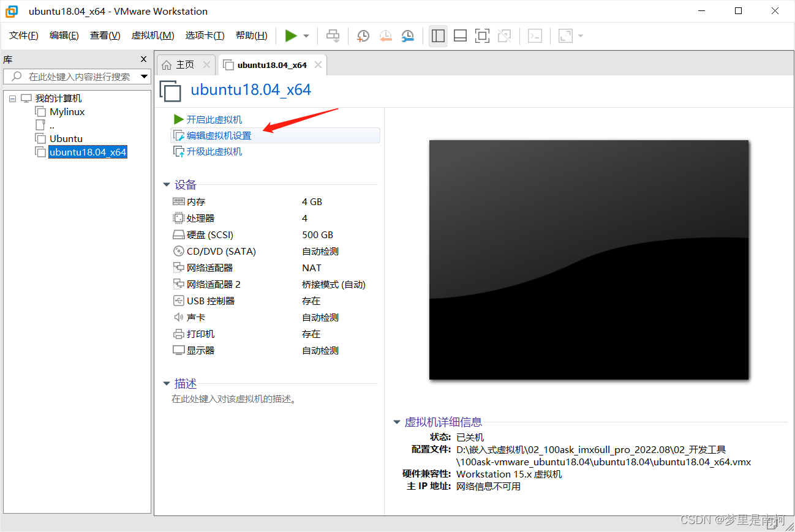
Task: Select ubuntu18.04_x64 in the library tree
Action: tap(88, 152)
